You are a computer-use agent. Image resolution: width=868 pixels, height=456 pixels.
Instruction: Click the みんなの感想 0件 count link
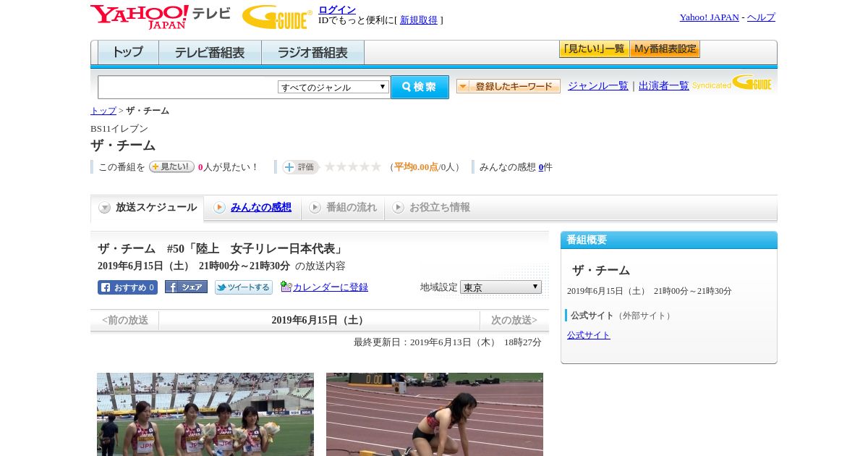pos(541,167)
